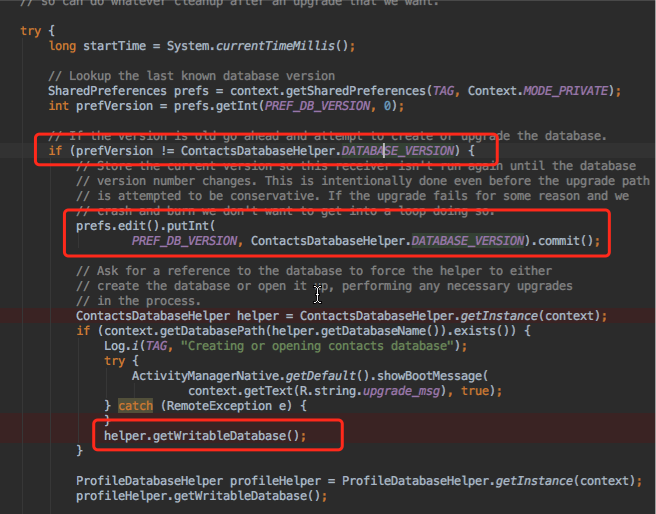The height and width of the screenshot is (514, 656).
Task: Click comment 'version number changes. This is intentionally'
Action: (363, 181)
